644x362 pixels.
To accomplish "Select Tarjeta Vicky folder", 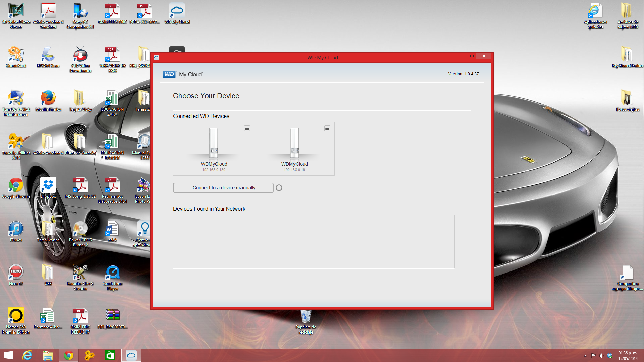I will pos(80,101).
